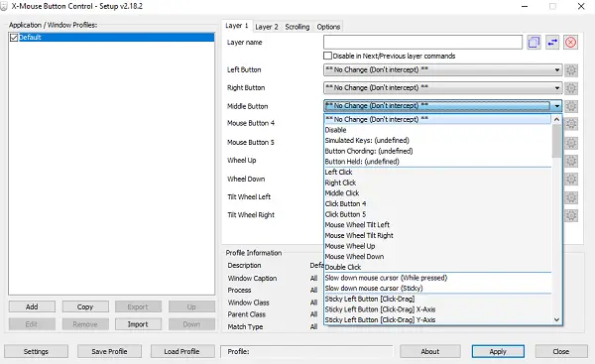Image resolution: width=595 pixels, height=364 pixels.
Task: Expand the Right Button dropdown
Action: coord(556,88)
